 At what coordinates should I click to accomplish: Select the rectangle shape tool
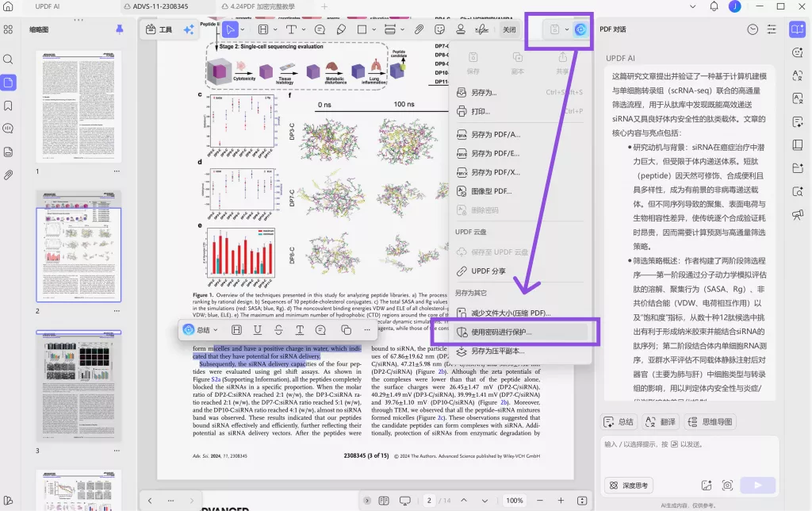coord(362,29)
